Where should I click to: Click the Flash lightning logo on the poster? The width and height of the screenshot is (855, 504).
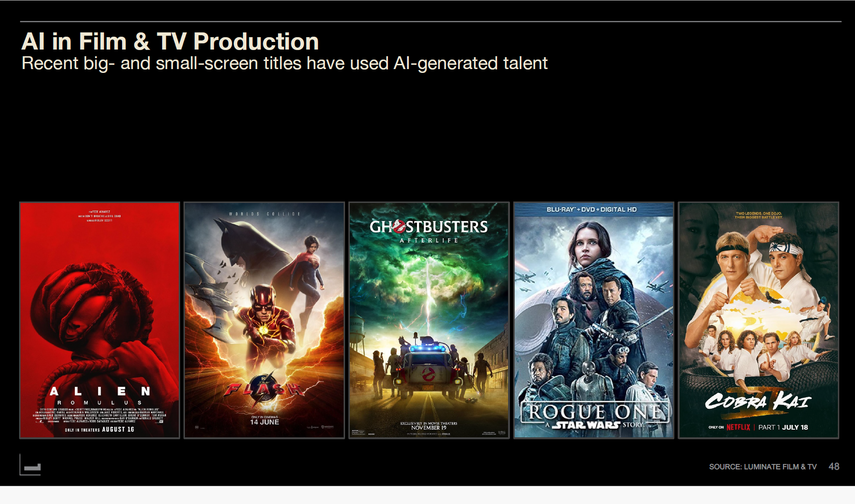(x=264, y=387)
